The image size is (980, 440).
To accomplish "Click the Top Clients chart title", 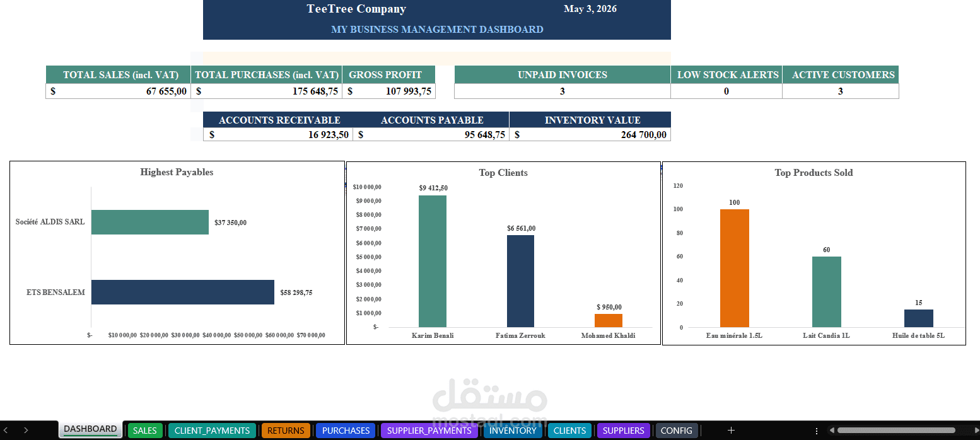I will tap(503, 173).
